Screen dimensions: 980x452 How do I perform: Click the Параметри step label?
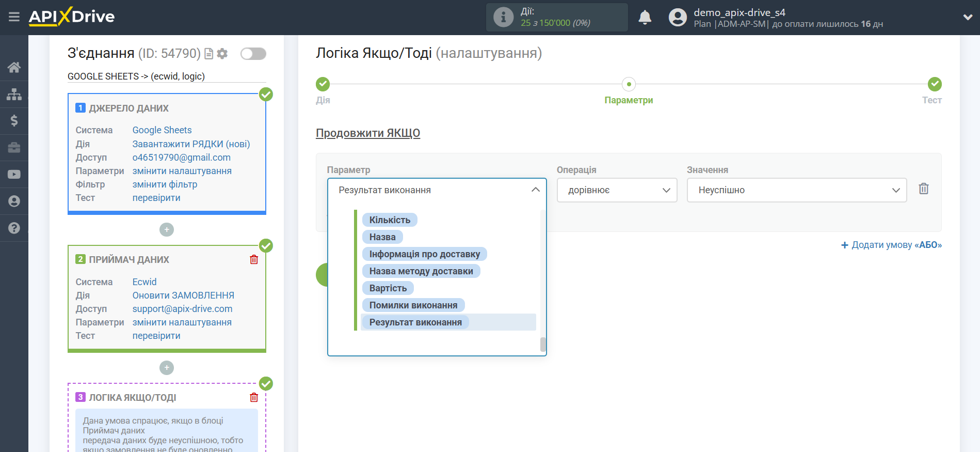coord(629,100)
